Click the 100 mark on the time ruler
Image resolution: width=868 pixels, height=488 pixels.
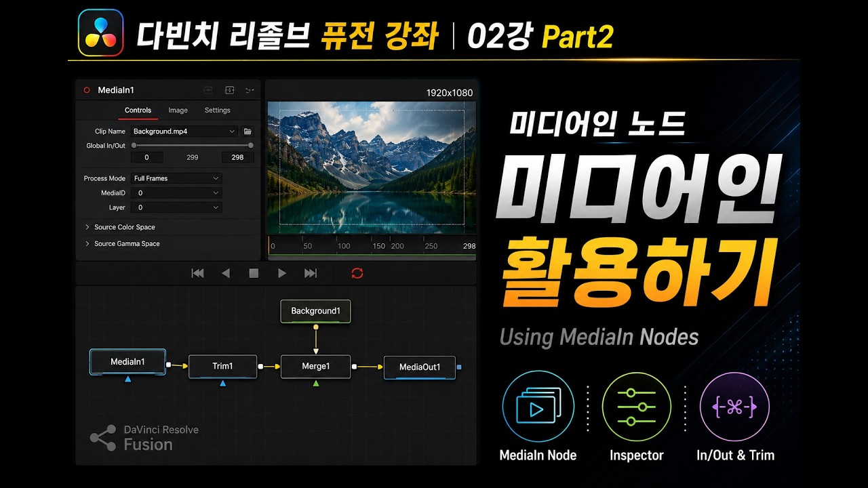point(344,246)
